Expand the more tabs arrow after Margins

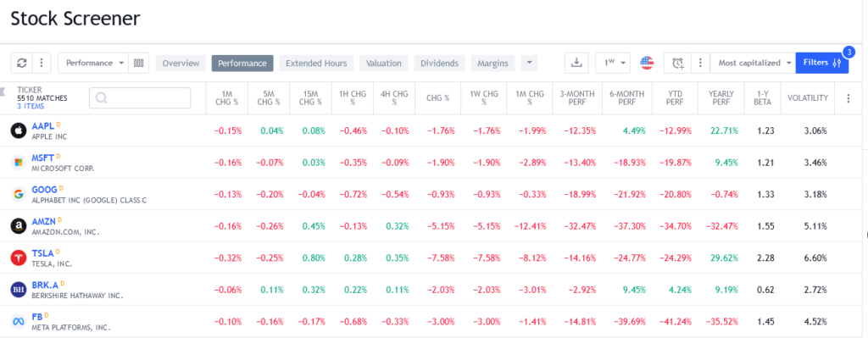pyautogui.click(x=529, y=63)
